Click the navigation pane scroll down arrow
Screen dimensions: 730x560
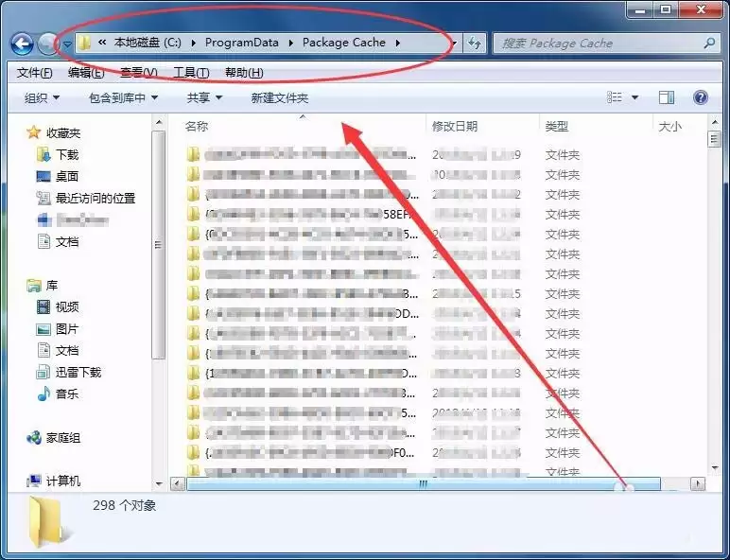(x=159, y=483)
